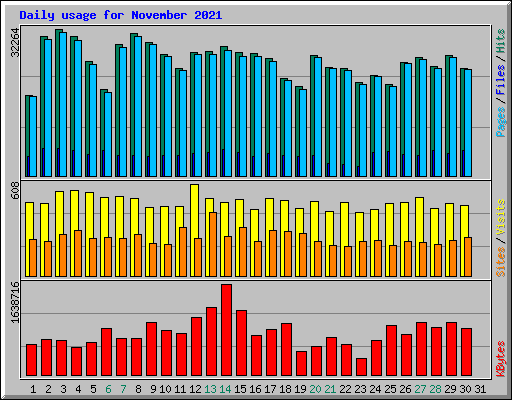Click day number 10 on the x-axis
The width and height of the screenshot is (512, 400).
pyautogui.click(x=165, y=389)
